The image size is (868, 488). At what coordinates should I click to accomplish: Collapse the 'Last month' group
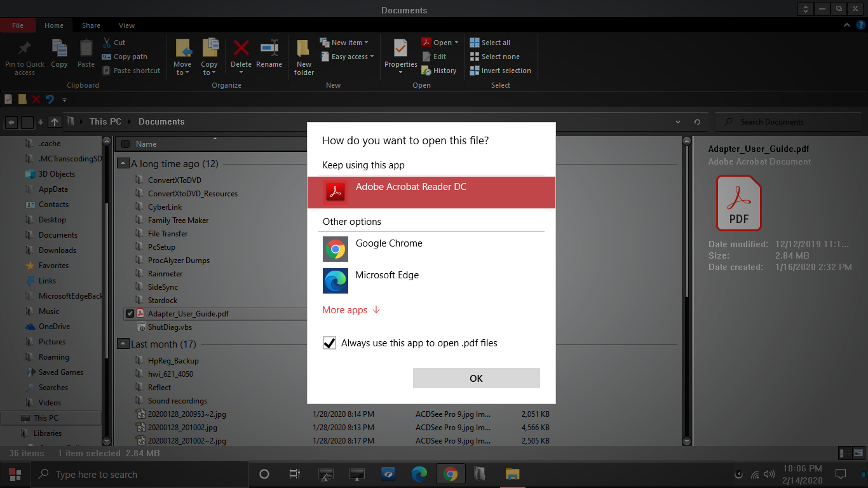(124, 344)
